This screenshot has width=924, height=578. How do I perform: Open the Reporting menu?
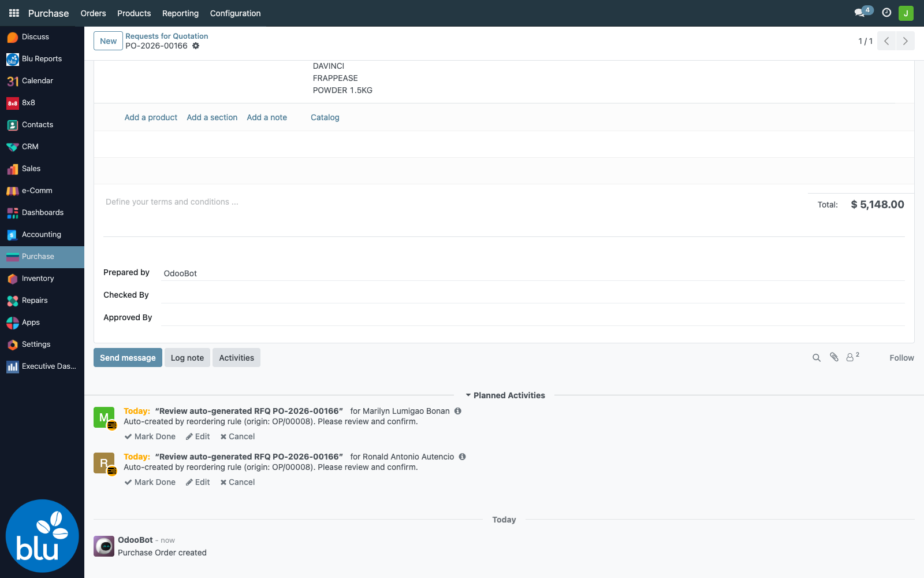(180, 13)
